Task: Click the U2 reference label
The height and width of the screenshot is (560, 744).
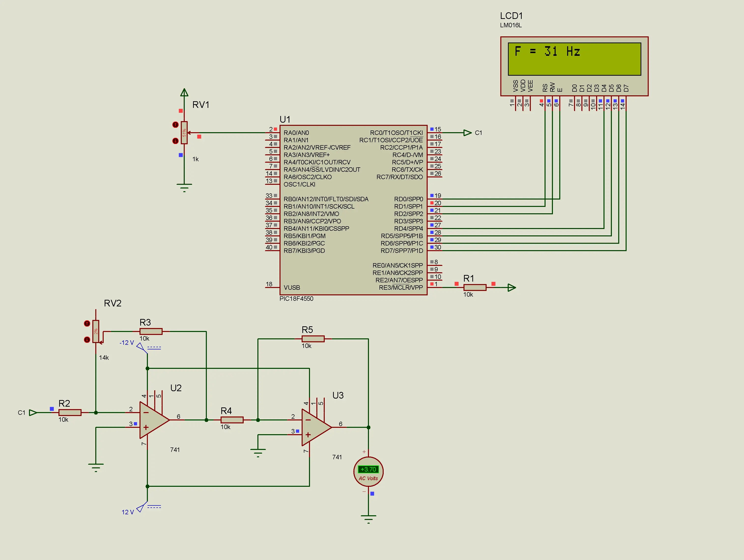Action: pyautogui.click(x=176, y=388)
